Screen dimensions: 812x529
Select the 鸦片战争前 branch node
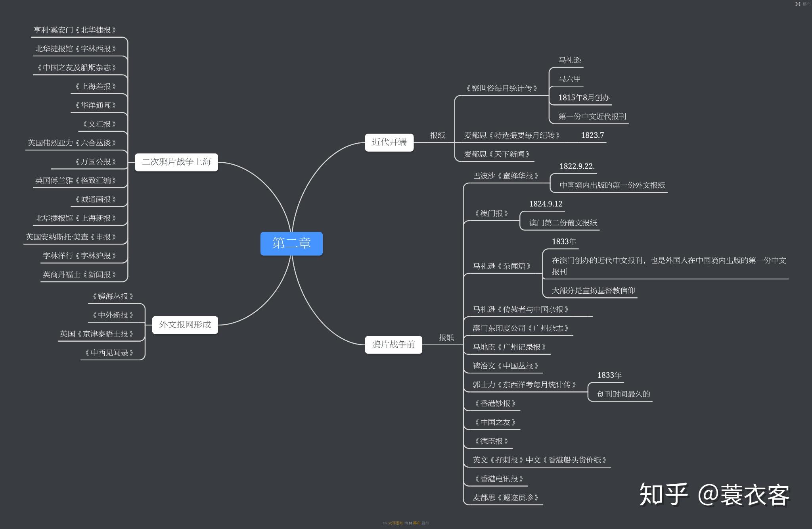pos(393,344)
